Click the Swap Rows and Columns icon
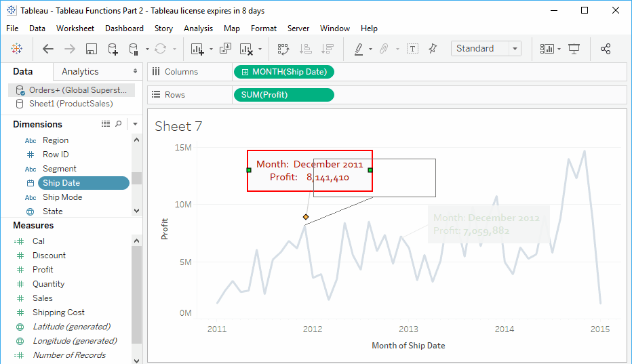 pos(283,49)
